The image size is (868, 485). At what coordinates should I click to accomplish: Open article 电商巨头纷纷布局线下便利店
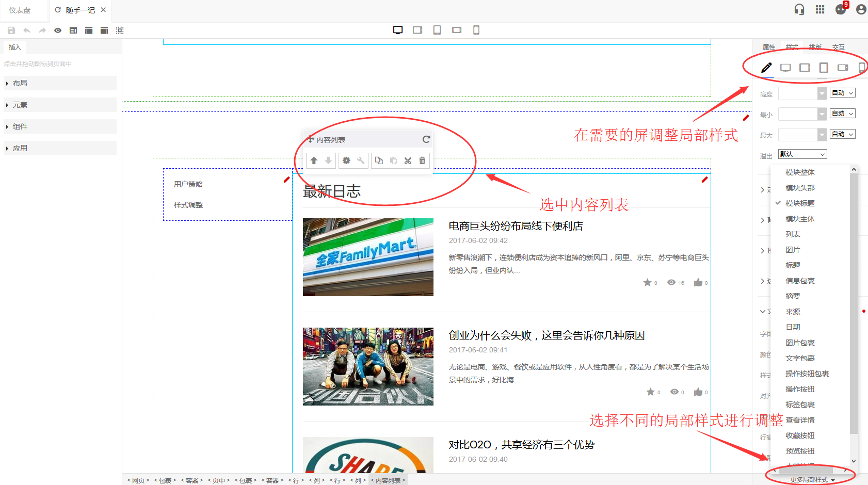[516, 226]
